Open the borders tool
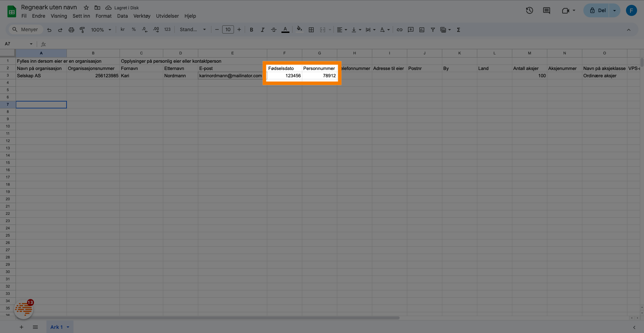This screenshot has height=333, width=644. point(311,30)
